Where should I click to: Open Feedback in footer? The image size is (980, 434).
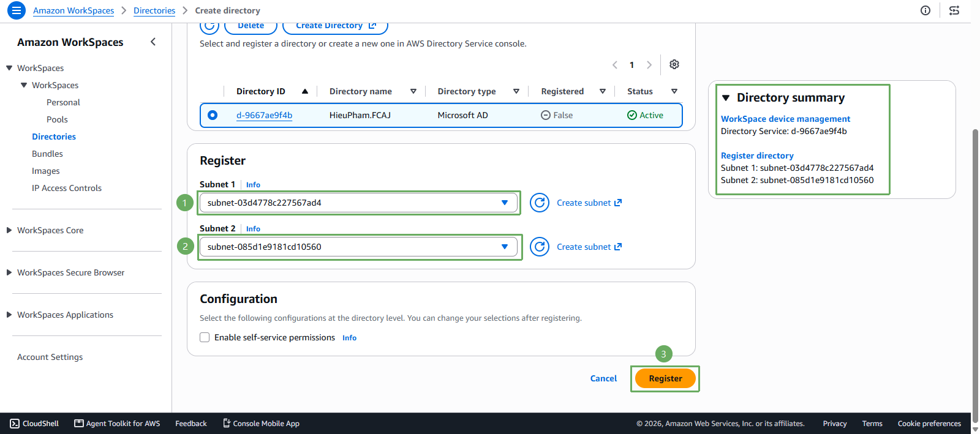(191, 424)
